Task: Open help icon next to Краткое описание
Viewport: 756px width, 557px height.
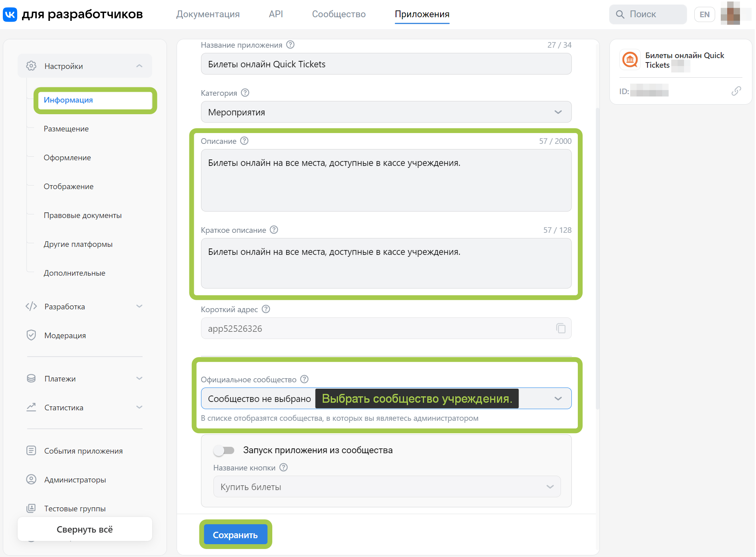Action: pyautogui.click(x=274, y=230)
